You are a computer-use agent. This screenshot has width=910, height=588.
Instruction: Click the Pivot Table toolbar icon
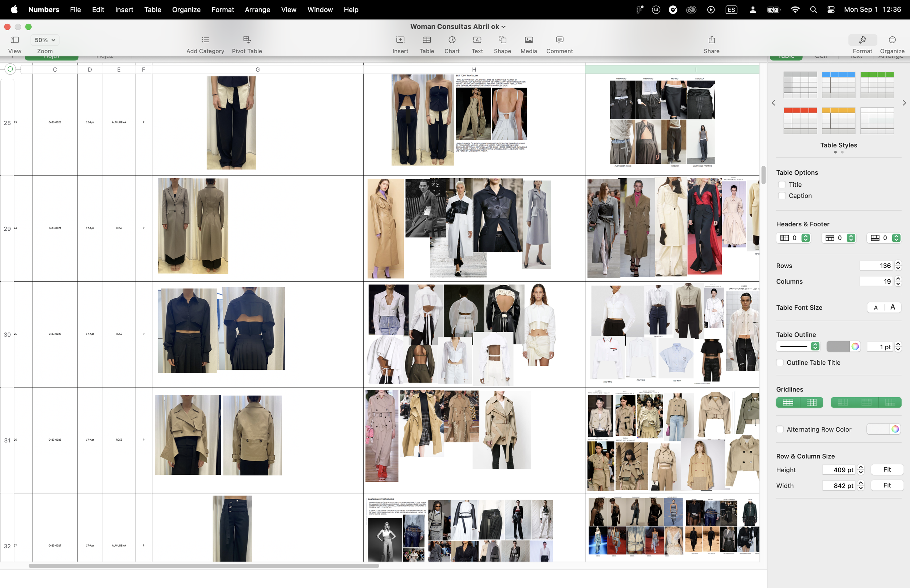point(247,40)
